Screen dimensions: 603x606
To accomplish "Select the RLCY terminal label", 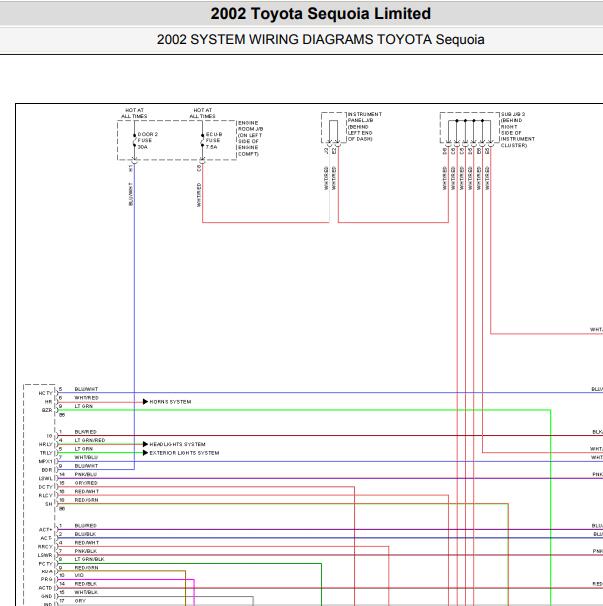I will [46, 495].
